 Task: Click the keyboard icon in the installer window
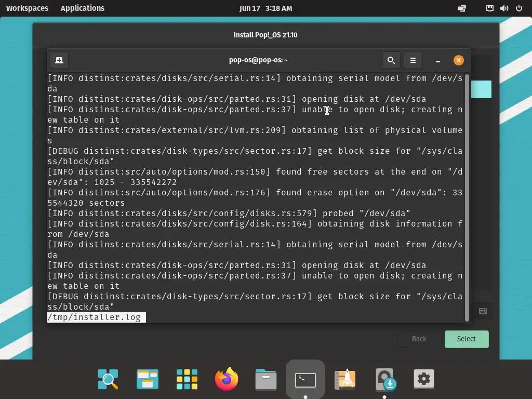pyautogui.click(x=483, y=311)
